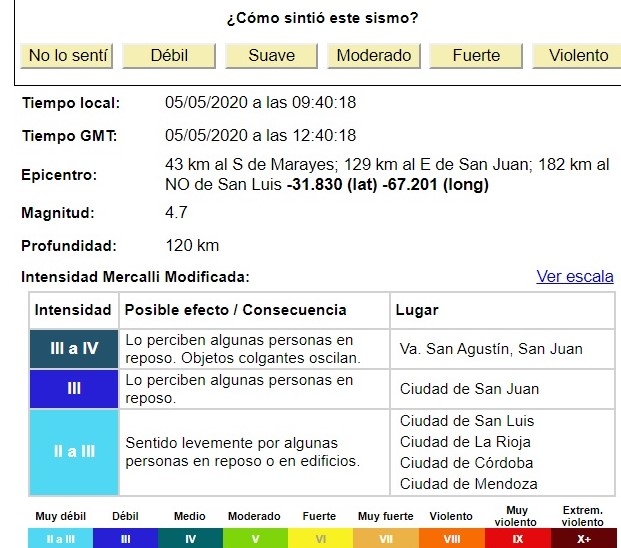
Task: Click the orange 'VII' legend swatch
Action: pos(386,538)
